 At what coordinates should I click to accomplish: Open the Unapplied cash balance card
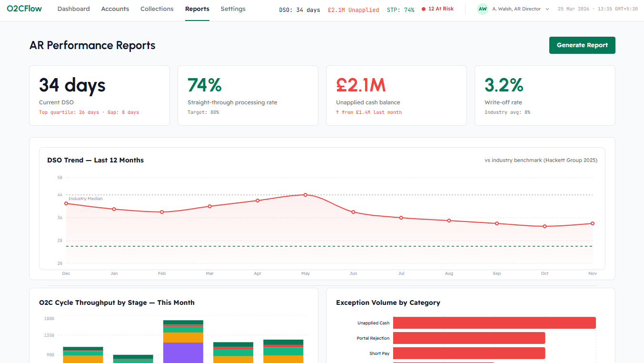coord(396,95)
